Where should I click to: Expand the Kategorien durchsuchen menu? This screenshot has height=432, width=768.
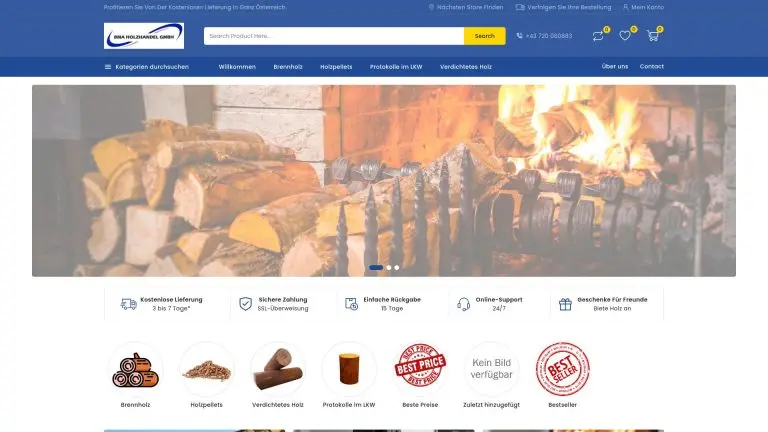(146, 67)
